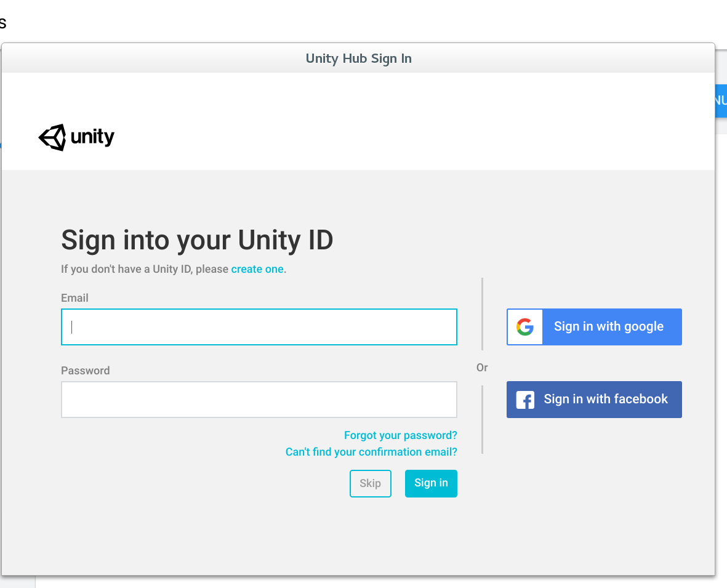Click the Facebook "f" logo icon
The width and height of the screenshot is (727, 588).
(525, 400)
